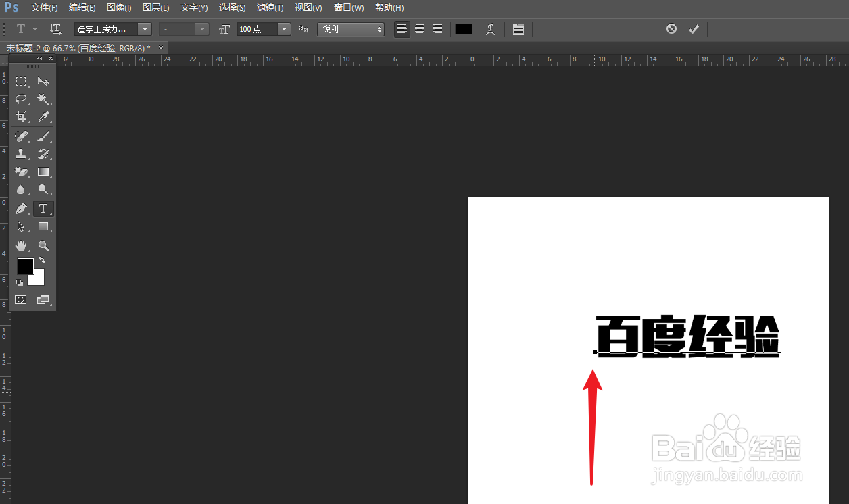
Task: Open the font size dropdown arrow
Action: (x=284, y=29)
